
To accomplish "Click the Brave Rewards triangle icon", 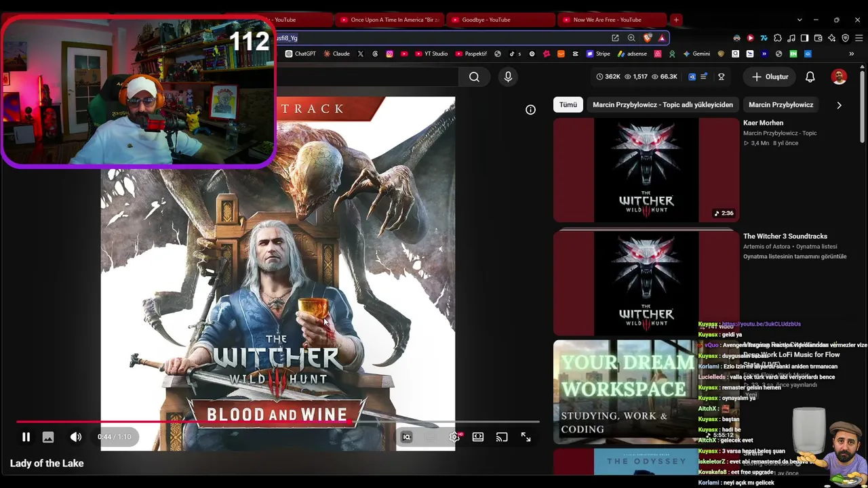I will click(x=662, y=38).
